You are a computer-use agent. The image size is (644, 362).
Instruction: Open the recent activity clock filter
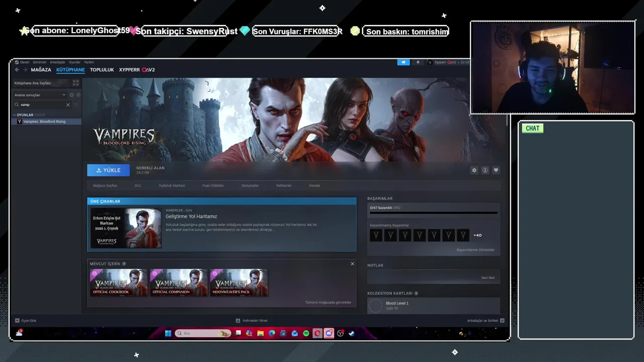[71, 95]
